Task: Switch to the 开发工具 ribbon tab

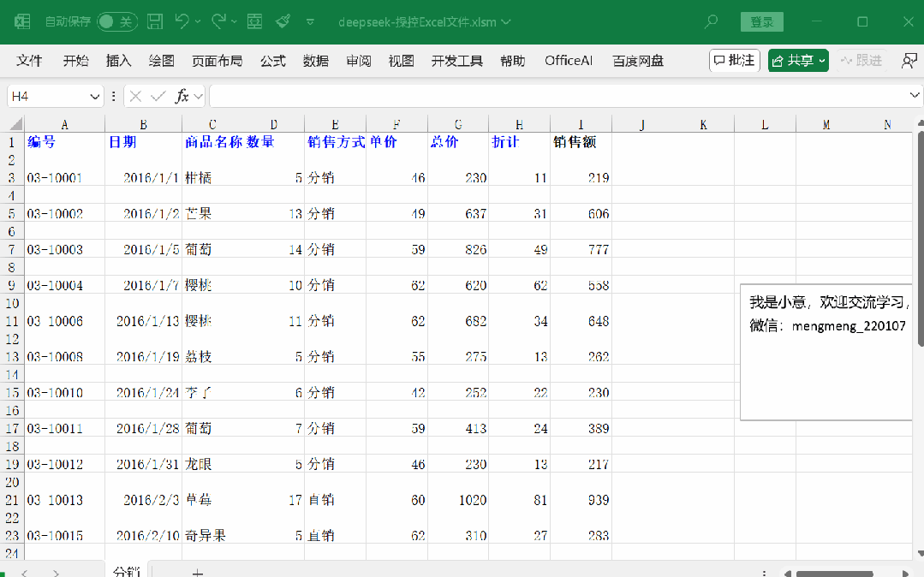Action: coord(456,61)
